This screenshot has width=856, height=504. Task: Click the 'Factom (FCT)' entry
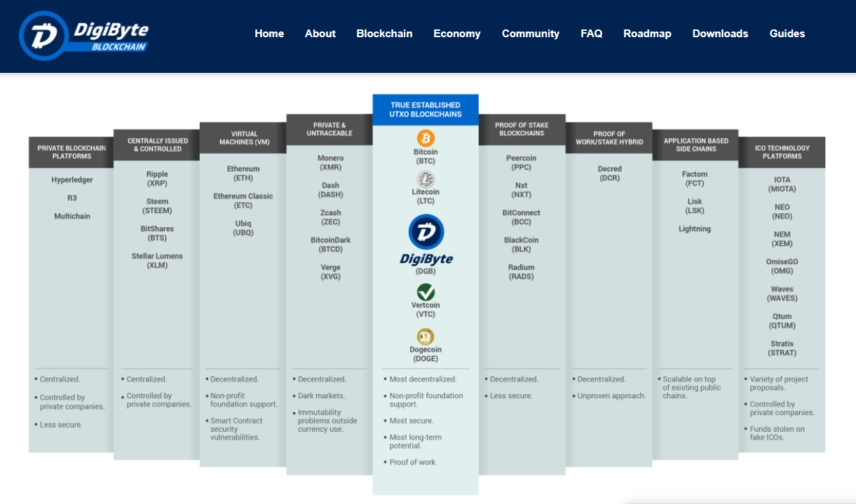(695, 179)
